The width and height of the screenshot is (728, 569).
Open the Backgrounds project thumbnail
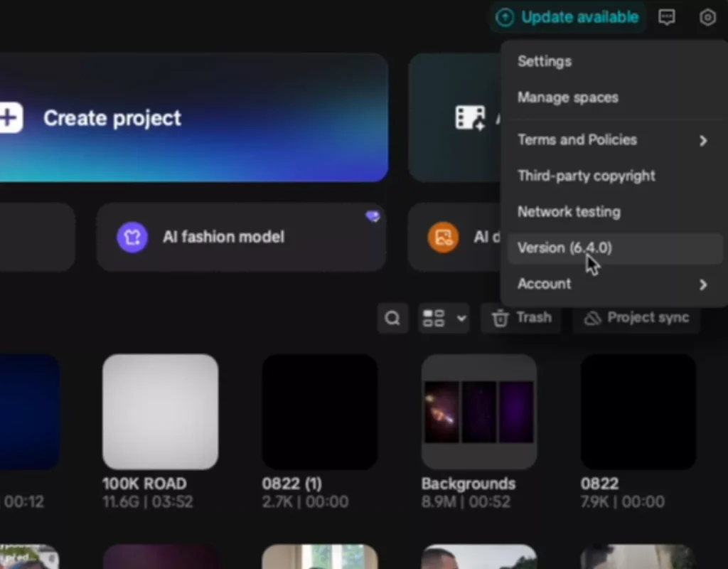point(478,412)
